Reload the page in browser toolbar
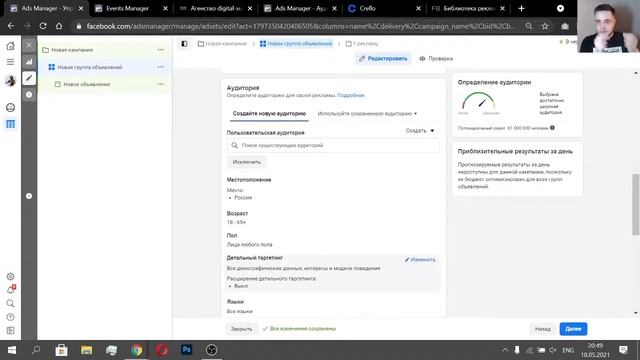 43,26
